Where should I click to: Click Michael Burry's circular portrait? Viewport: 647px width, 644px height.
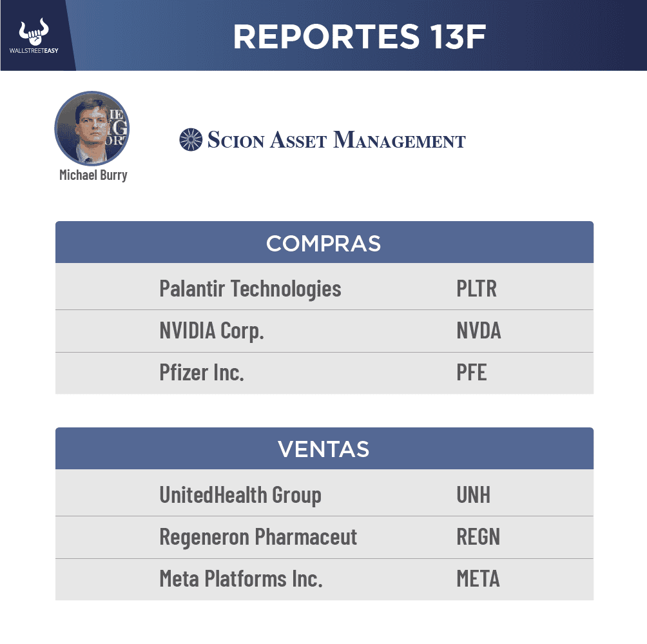pos(92,128)
